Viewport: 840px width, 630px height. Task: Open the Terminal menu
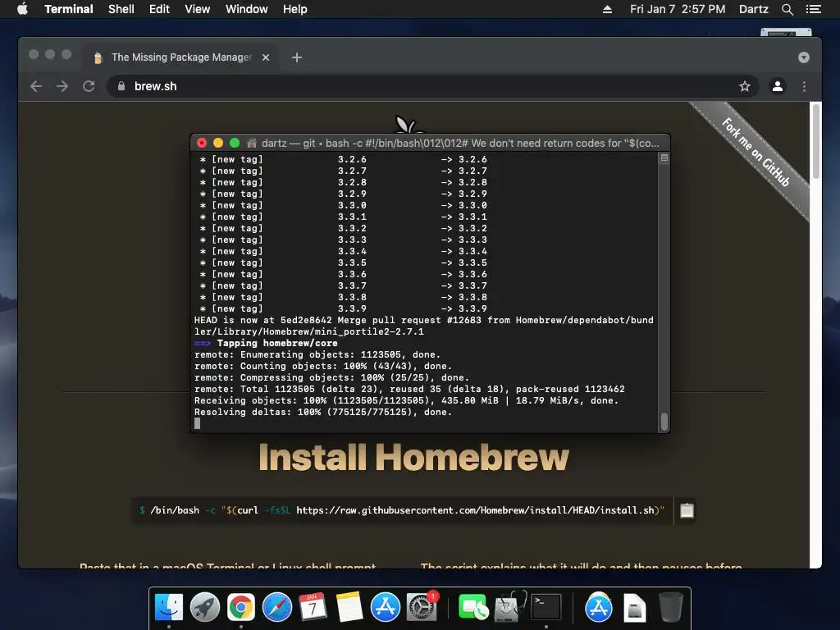pos(69,9)
